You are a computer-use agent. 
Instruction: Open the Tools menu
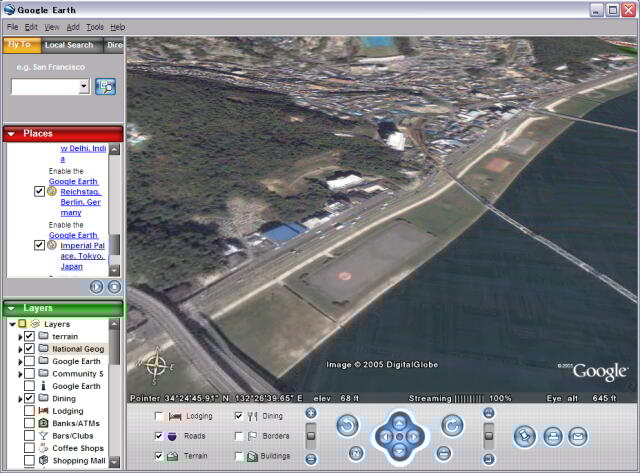point(95,27)
